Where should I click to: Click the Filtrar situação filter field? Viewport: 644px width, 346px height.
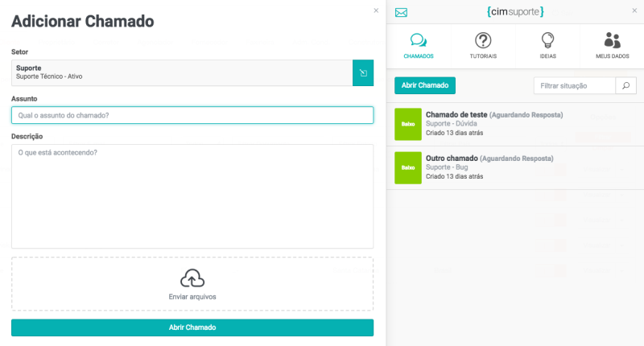click(x=575, y=85)
